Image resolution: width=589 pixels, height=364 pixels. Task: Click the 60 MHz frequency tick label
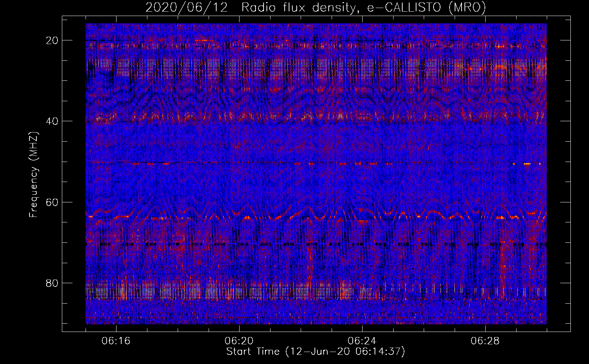point(52,202)
